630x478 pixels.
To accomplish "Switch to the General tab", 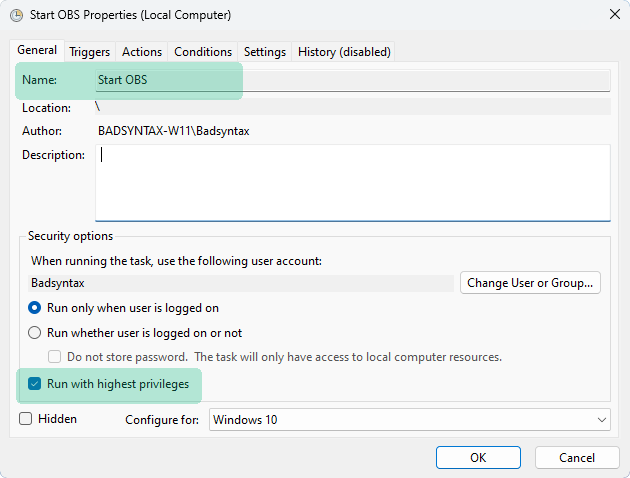I will click(x=37, y=50).
